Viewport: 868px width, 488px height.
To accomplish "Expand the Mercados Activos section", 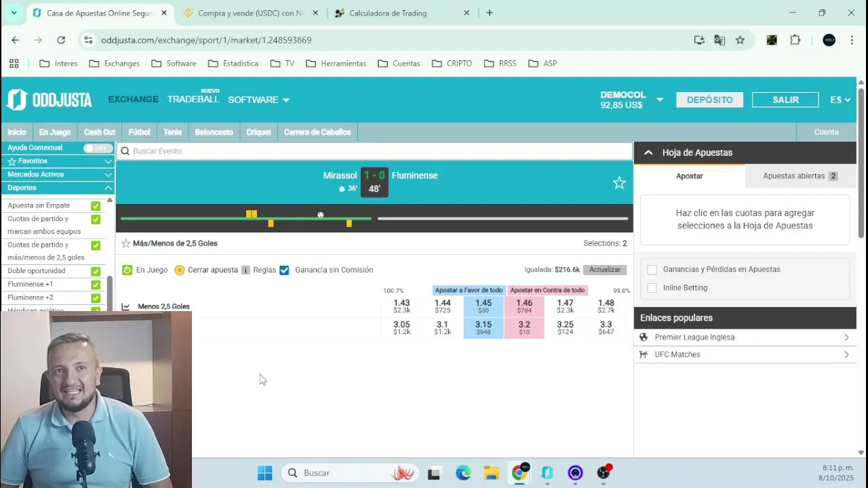I will tap(108, 175).
